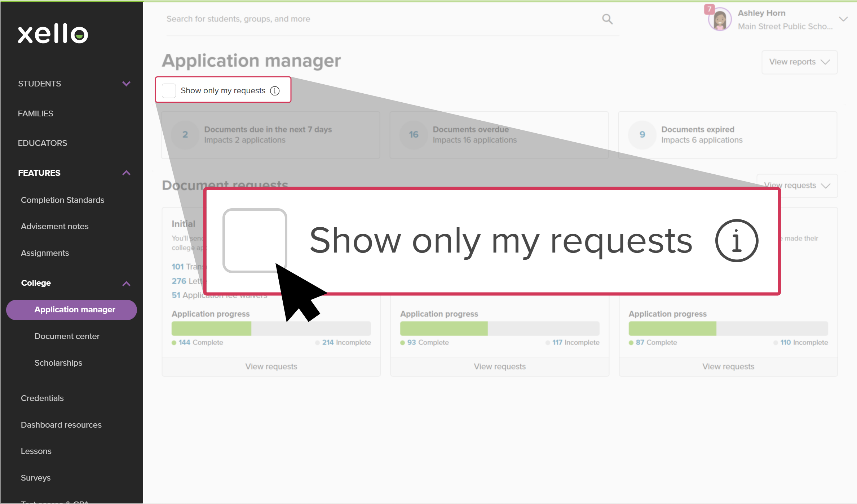Screen dimensions: 857x504
Task: Open the View reports dropdown
Action: tap(799, 62)
